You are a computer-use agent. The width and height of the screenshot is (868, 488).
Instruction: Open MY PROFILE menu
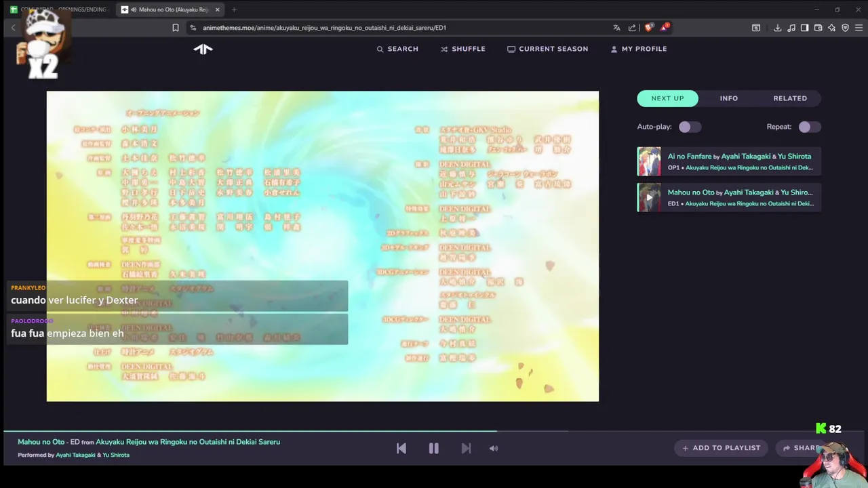(x=639, y=49)
